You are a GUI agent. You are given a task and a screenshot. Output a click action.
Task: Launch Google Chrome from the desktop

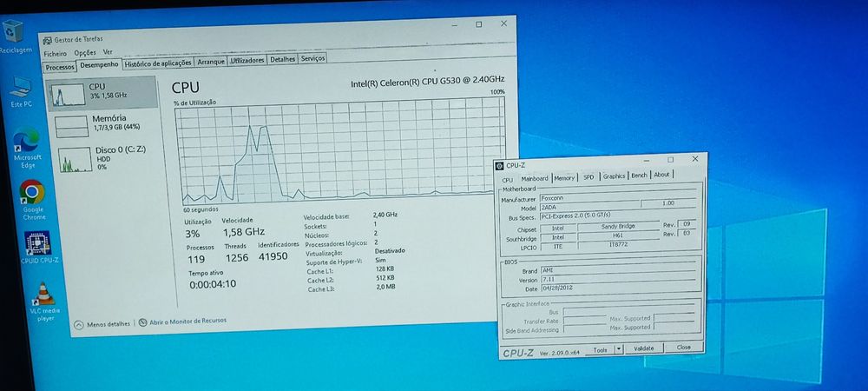[33, 199]
